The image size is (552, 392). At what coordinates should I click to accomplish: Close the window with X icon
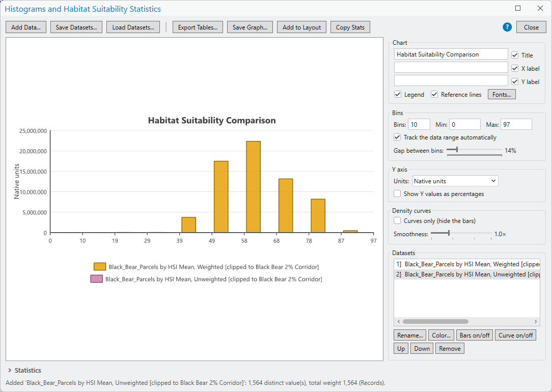click(x=540, y=8)
